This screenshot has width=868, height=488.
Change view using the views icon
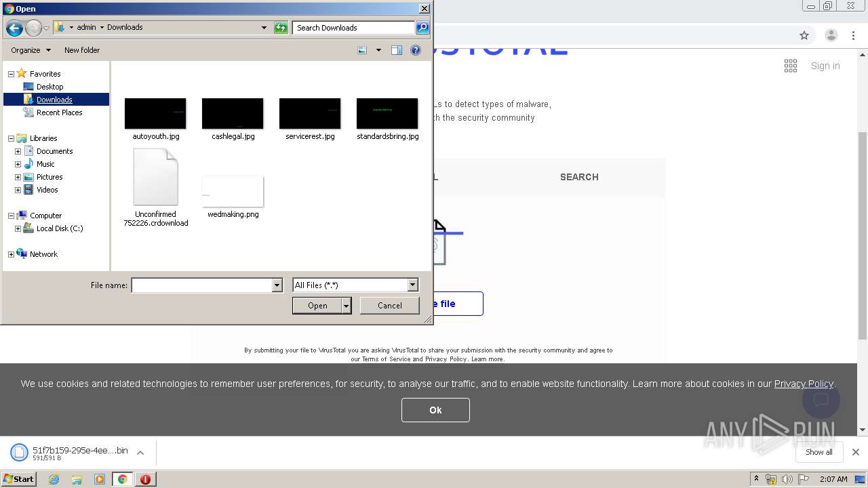(362, 50)
